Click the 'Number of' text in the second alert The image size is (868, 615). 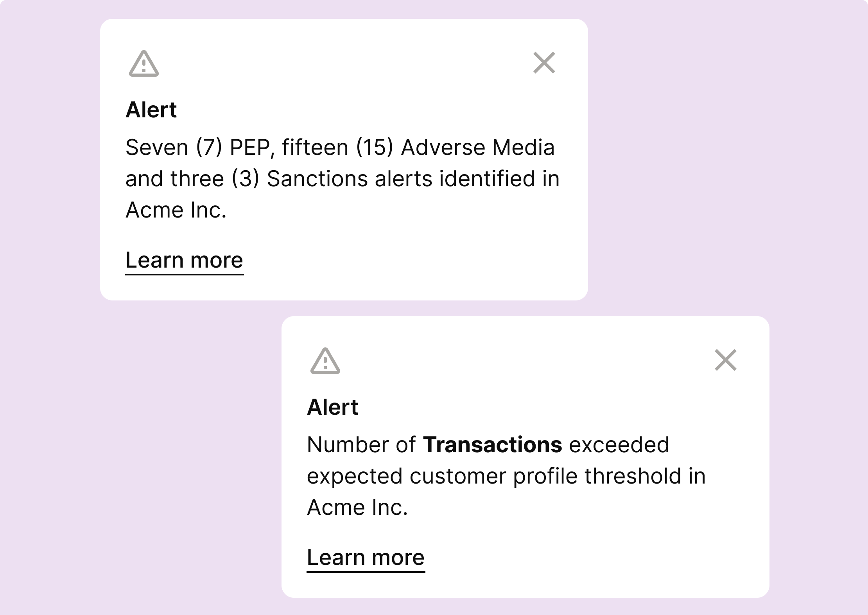click(361, 445)
